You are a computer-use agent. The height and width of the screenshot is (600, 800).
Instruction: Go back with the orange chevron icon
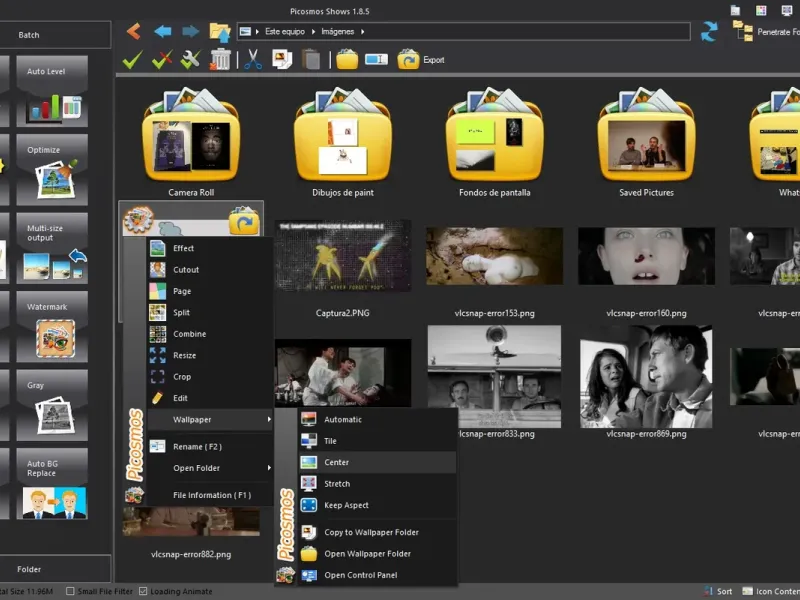coord(133,32)
